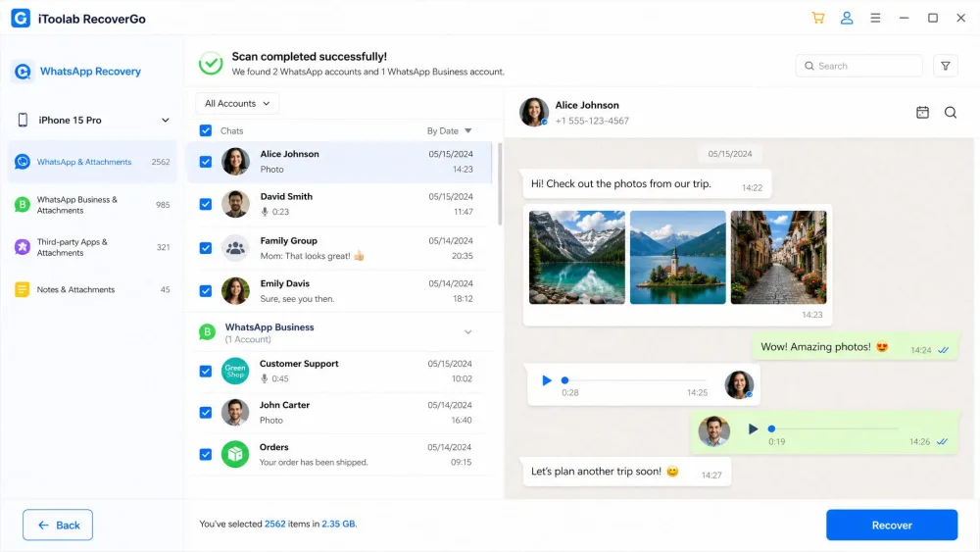Viewport: 980px width, 552px height.
Task: Play the 0:19 voice message
Action: coord(753,428)
